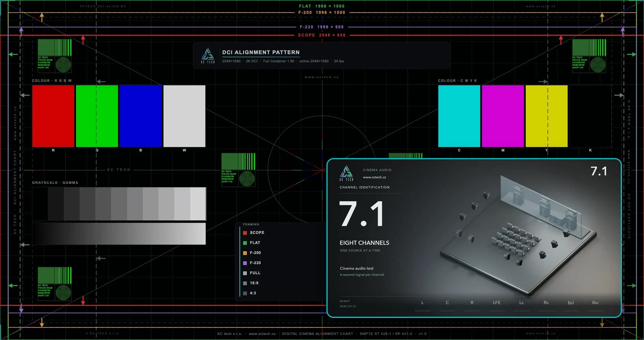Open www.xctech.cz link in Cinema Audio panel
644x340 pixels.
(x=374, y=177)
